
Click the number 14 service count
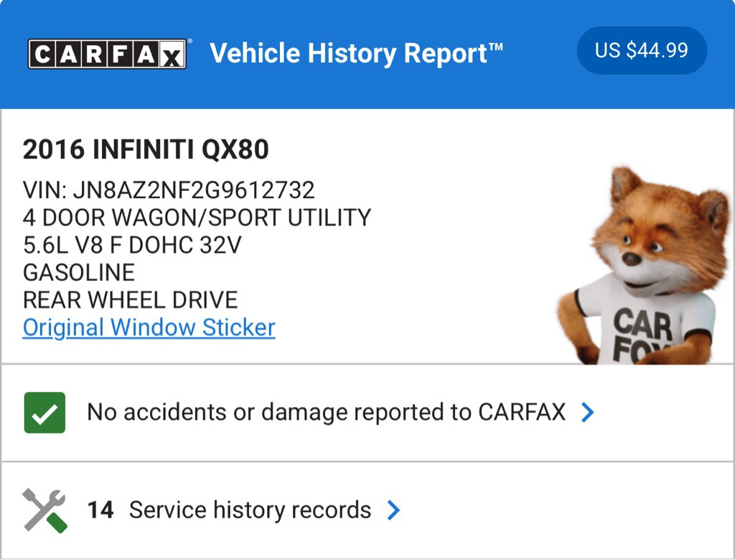100,510
